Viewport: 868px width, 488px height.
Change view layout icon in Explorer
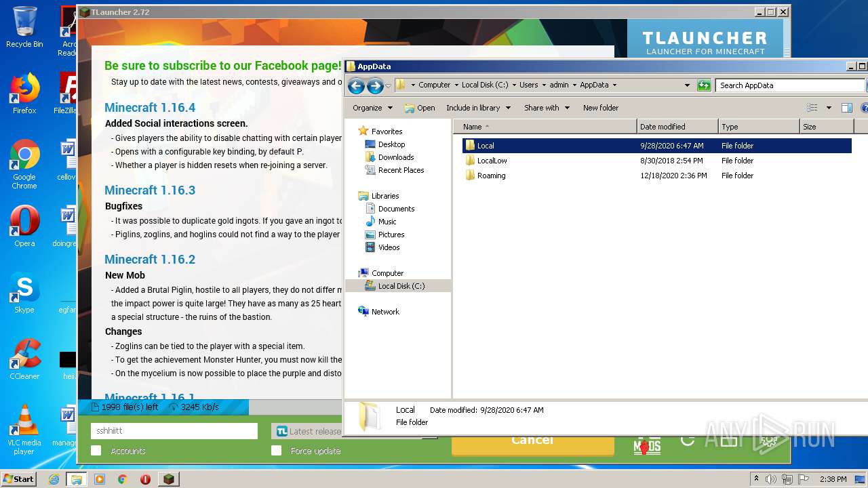pyautogui.click(x=812, y=108)
